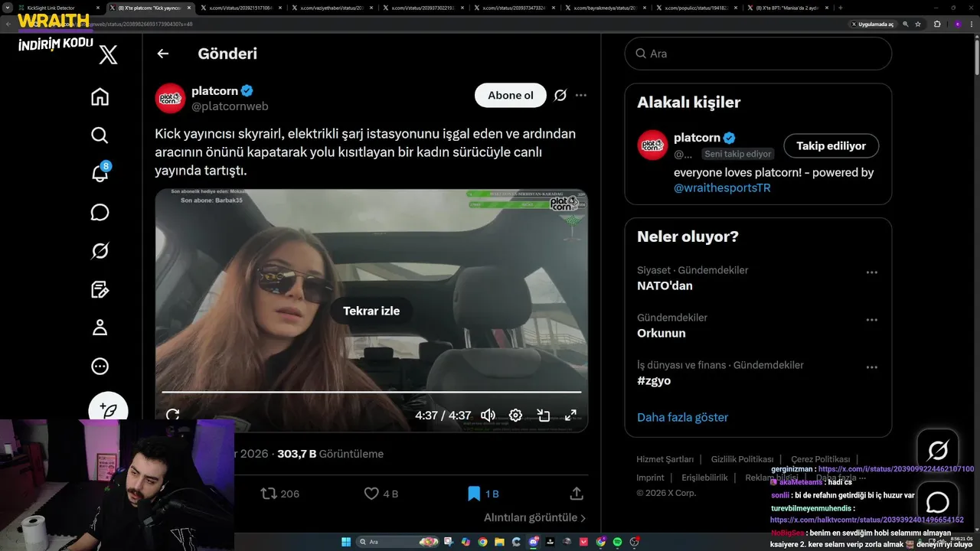Viewport: 980px width, 551px height.
Task: Open the compose article sidebar icon
Action: point(100,289)
